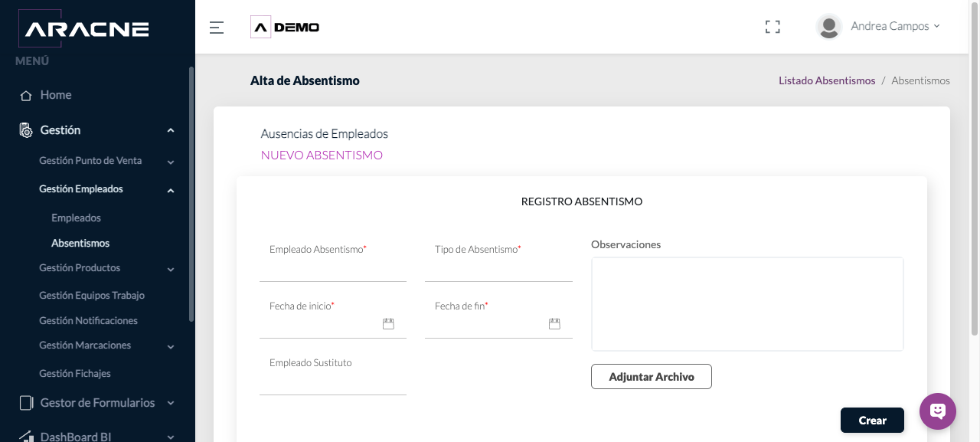Image resolution: width=980 pixels, height=442 pixels.
Task: Open Gestión Marcaciones item
Action: tap(85, 345)
